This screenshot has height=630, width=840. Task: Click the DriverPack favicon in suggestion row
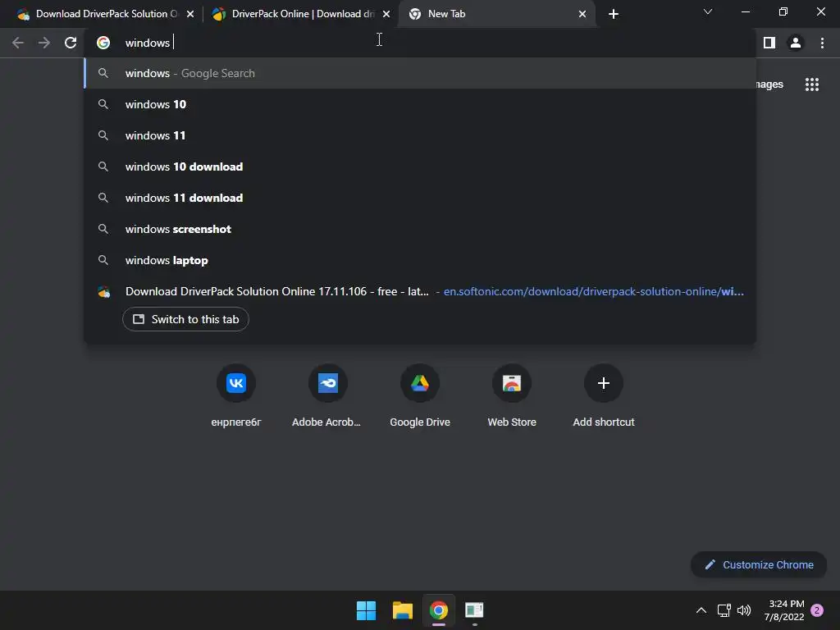click(x=103, y=292)
